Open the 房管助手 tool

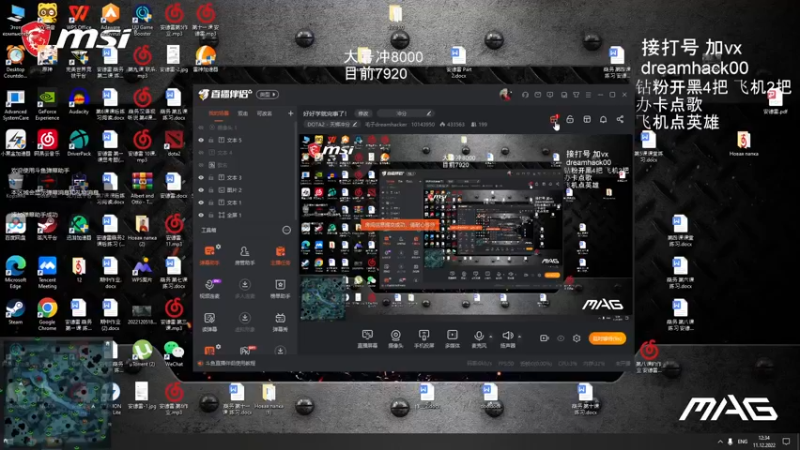pos(245,255)
